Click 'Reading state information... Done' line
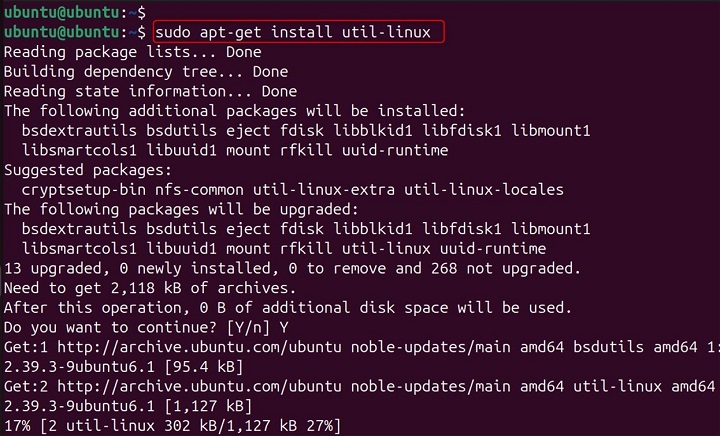The width and height of the screenshot is (720, 436). [x=136, y=91]
